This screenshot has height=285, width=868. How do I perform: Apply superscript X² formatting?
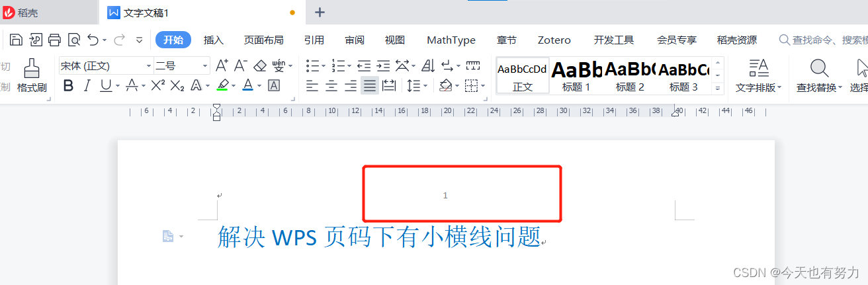157,85
